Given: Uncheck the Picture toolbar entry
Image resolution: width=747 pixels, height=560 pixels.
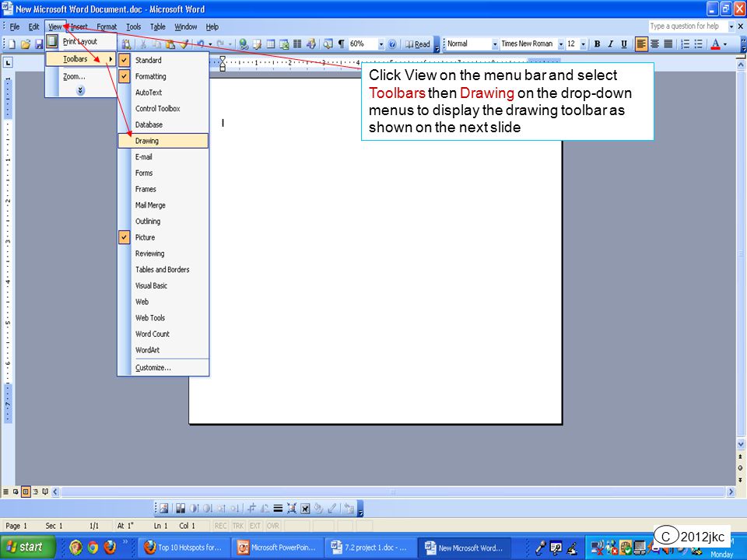Looking at the screenshot, I should 163,237.
